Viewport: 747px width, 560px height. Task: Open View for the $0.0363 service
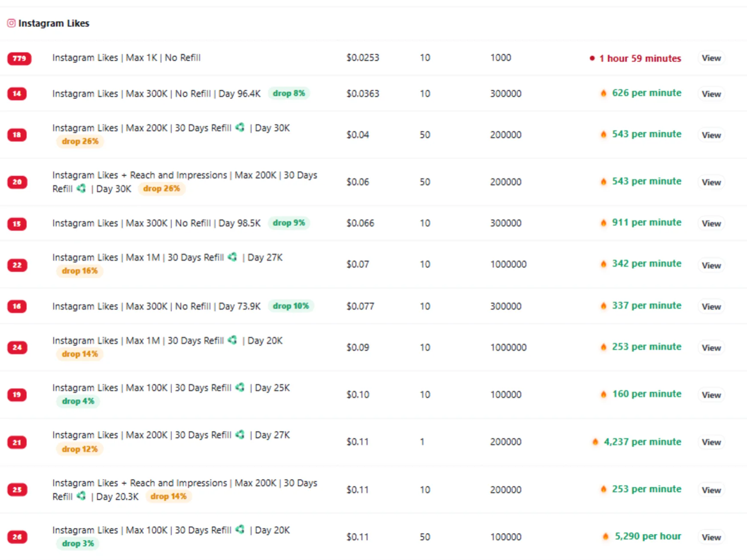[711, 94]
